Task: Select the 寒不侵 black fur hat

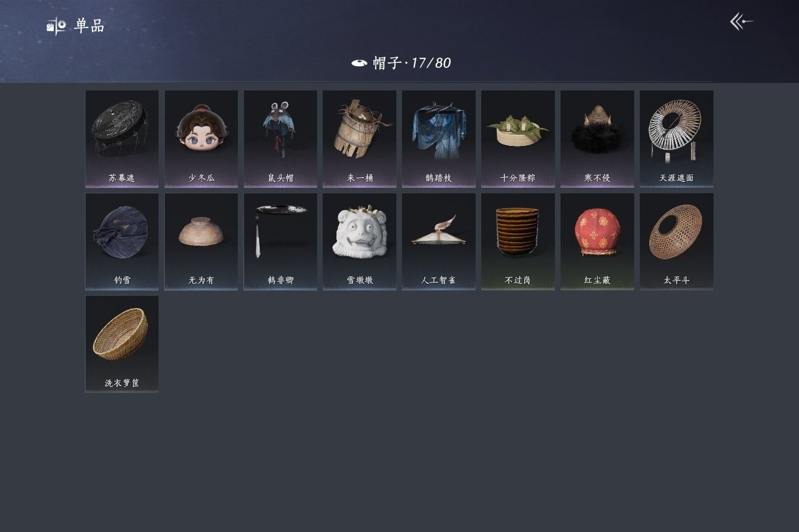Action: point(597,139)
